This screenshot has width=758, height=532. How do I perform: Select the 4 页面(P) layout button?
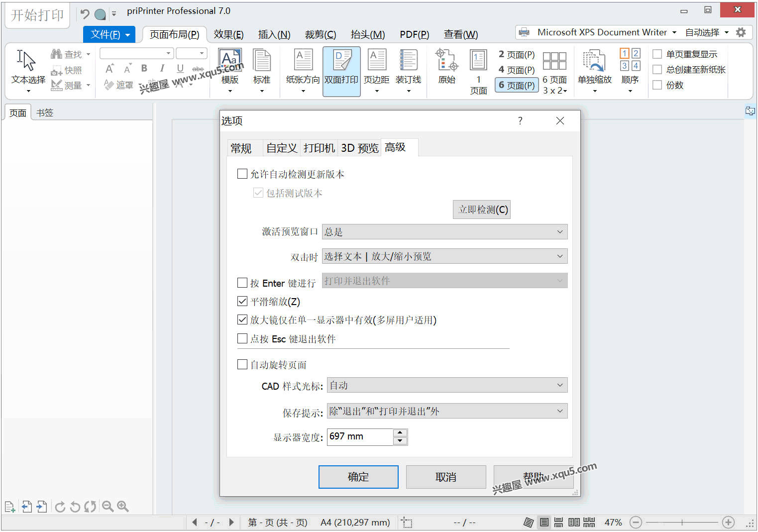517,70
